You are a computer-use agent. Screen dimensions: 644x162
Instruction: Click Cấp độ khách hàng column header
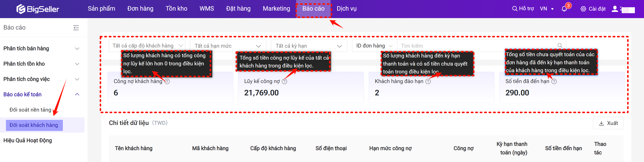tap(273, 148)
